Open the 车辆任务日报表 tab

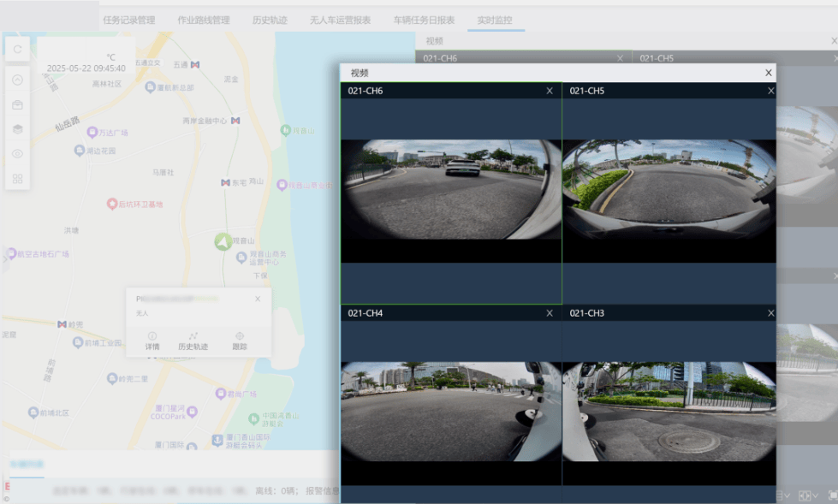[x=424, y=20]
